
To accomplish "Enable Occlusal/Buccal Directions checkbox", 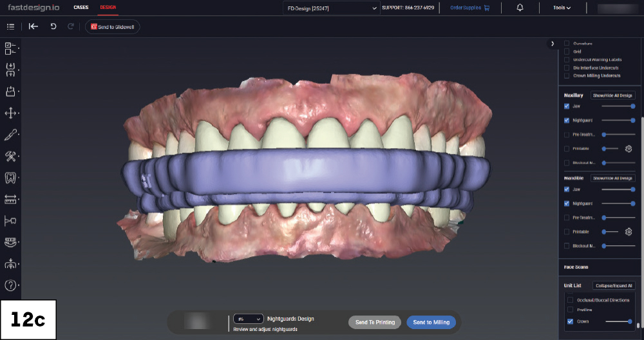I will [x=570, y=300].
